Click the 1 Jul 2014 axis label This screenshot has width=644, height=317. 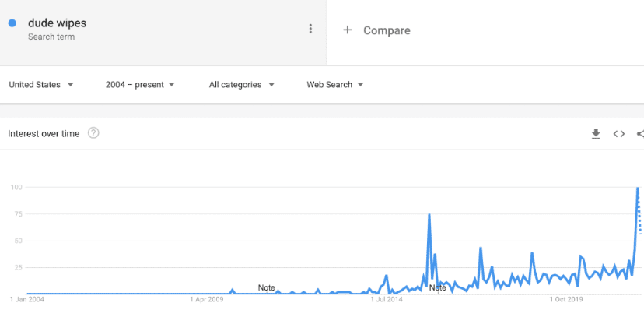click(x=388, y=299)
